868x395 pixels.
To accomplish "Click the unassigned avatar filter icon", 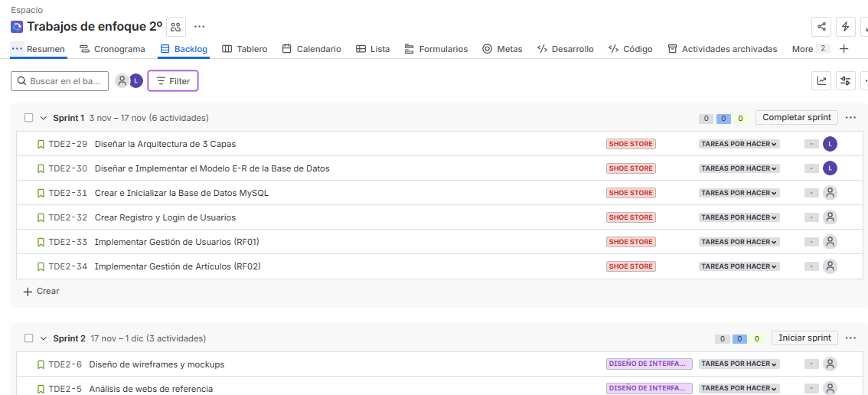I will pos(122,81).
